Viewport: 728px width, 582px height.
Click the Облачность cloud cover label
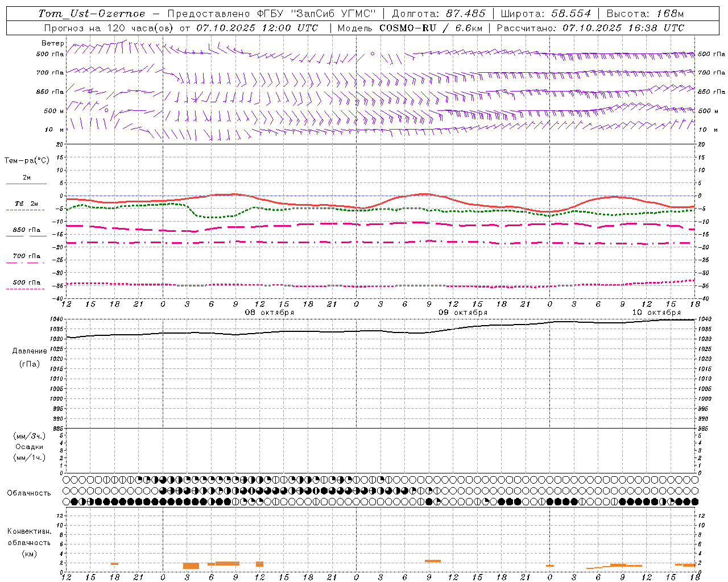coord(28,493)
